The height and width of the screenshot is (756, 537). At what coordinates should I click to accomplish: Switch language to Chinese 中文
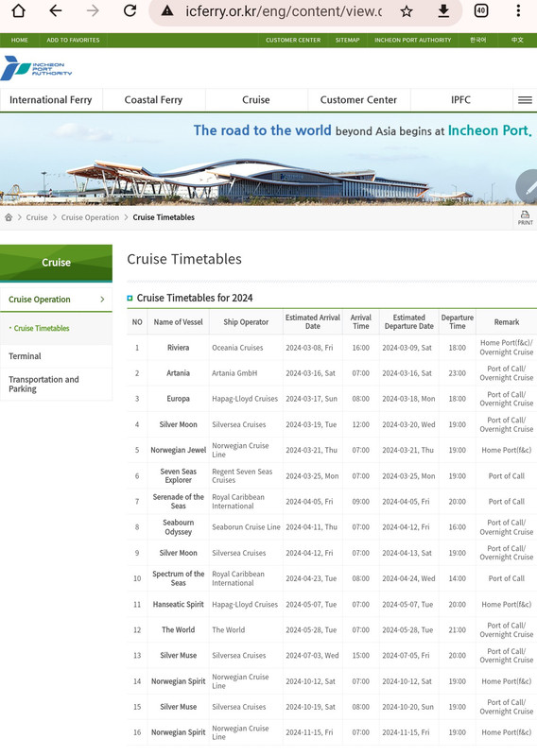pyautogui.click(x=517, y=40)
